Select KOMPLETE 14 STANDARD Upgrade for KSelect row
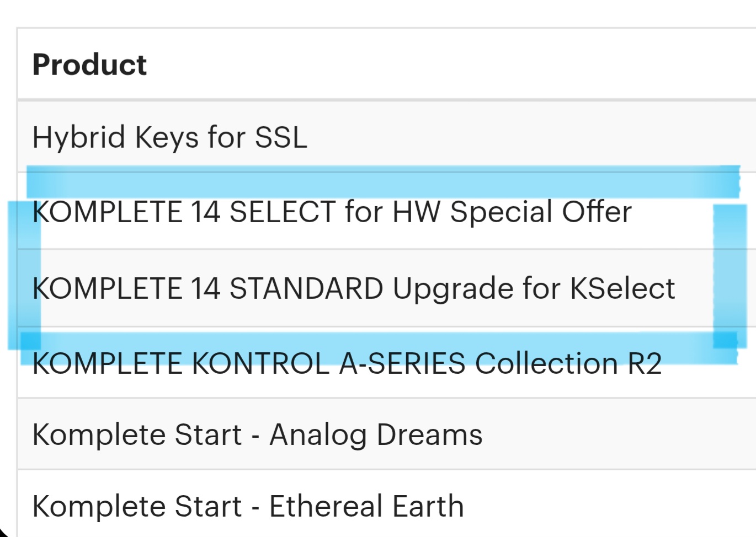The width and height of the screenshot is (756, 537). 386,288
